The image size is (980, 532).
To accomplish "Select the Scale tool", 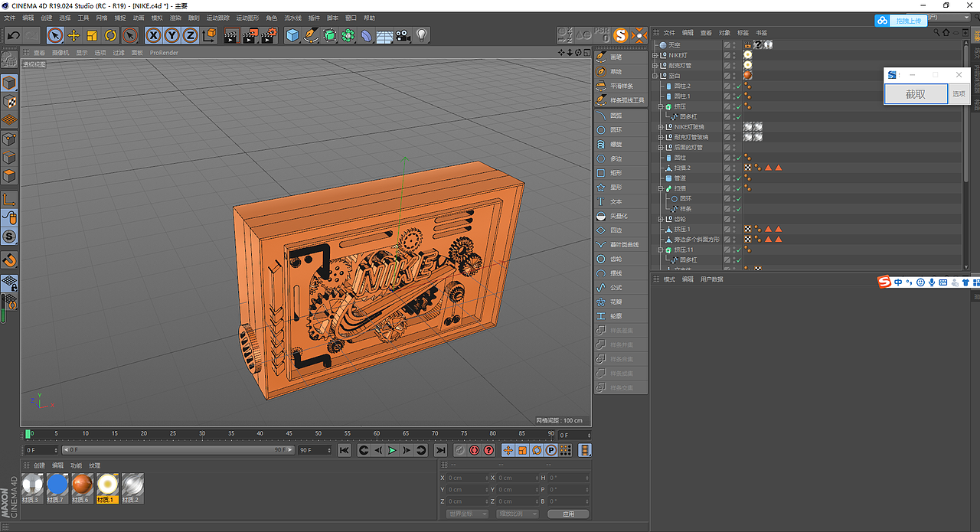I will [92, 35].
